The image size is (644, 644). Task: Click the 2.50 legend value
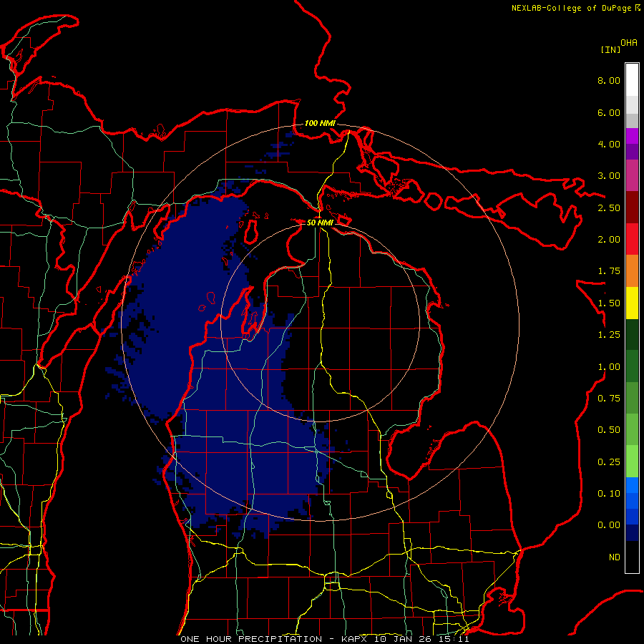609,208
